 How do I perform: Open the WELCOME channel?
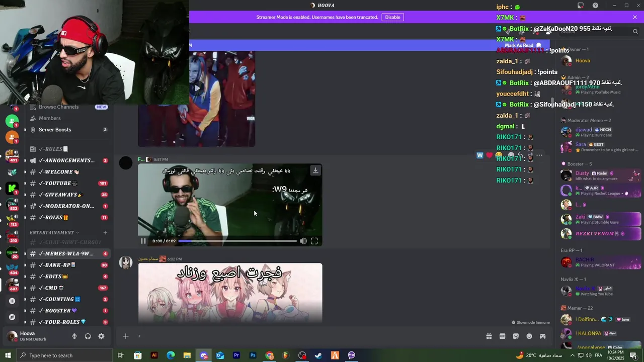[69, 172]
